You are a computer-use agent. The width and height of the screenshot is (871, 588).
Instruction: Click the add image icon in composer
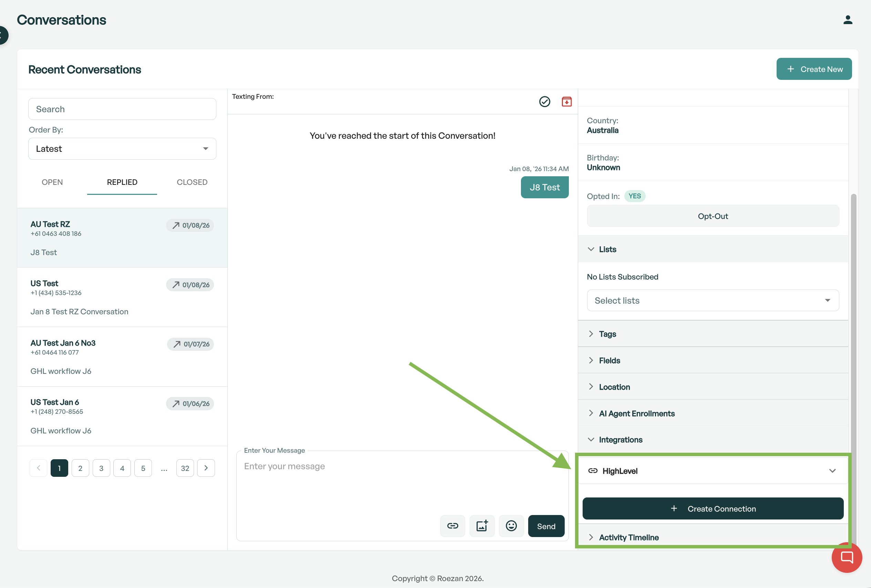(482, 526)
